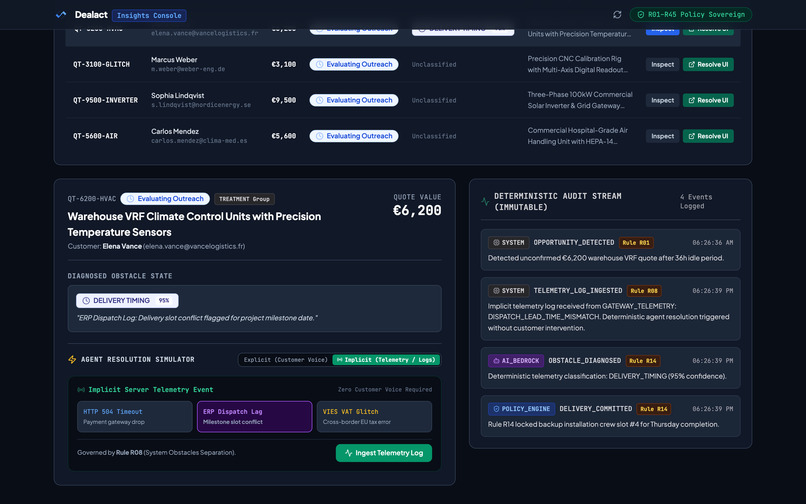Click Evaluating Outreach status for QT-9500-INVERTER
The width and height of the screenshot is (806, 504).
(x=354, y=100)
